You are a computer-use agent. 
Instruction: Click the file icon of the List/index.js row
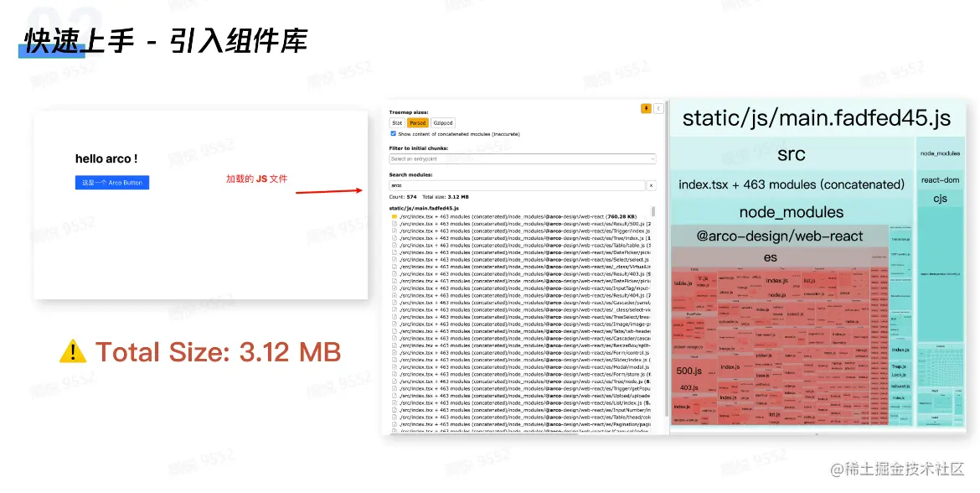pyautogui.click(x=395, y=403)
